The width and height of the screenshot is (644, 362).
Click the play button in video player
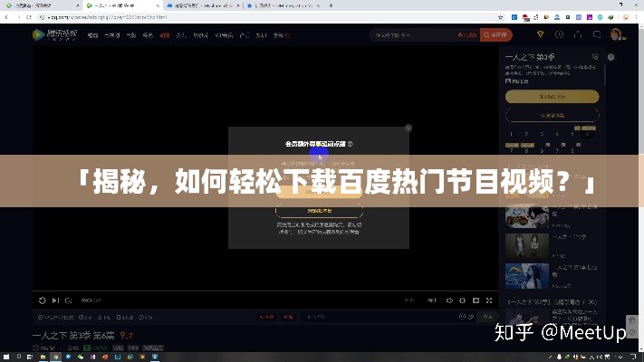click(x=42, y=300)
